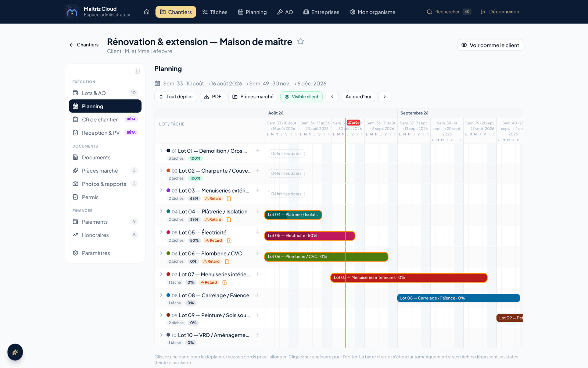Click the Lot 07 Menuiseries intérieures Gantt bar
Screen dimensions: 588x368
[x=409, y=277]
